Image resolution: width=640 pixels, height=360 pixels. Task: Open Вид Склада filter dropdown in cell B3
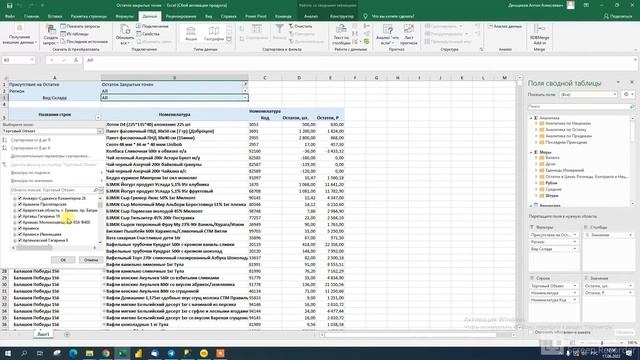pyautogui.click(x=245, y=98)
